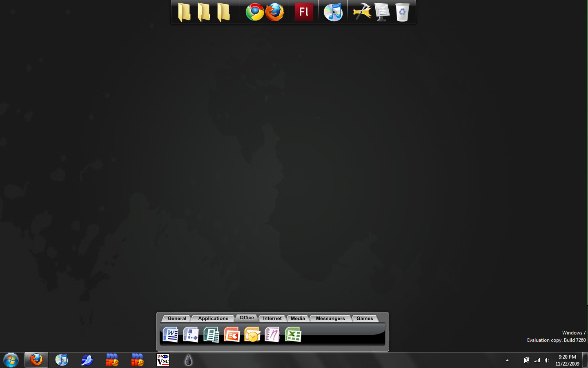This screenshot has width=588, height=368.
Task: Open iTunes from the taskbar
Action: pos(62,360)
